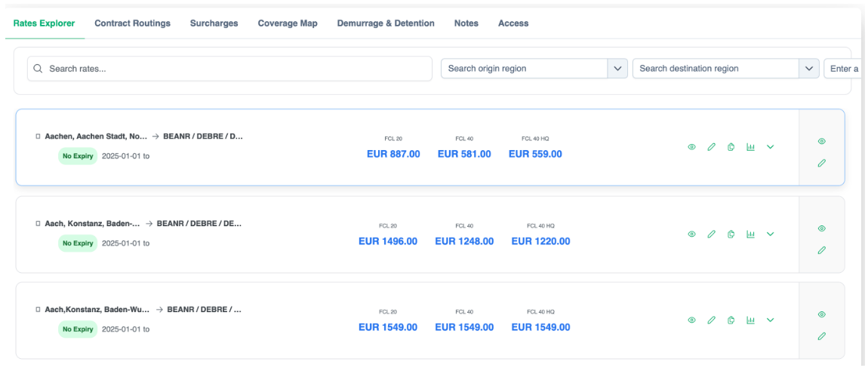Open chart icon for EUR 887.00 rate row

[x=750, y=147]
